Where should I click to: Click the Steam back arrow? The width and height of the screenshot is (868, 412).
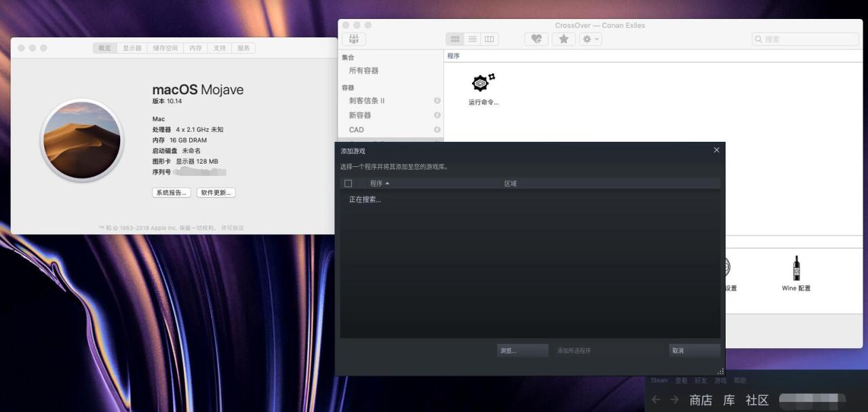pyautogui.click(x=656, y=400)
